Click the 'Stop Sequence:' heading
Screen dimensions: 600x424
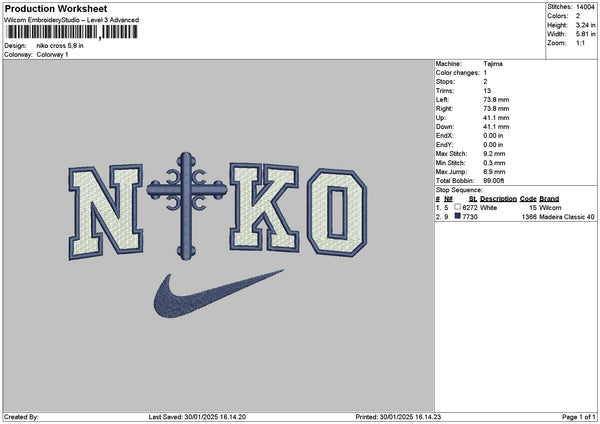(459, 190)
